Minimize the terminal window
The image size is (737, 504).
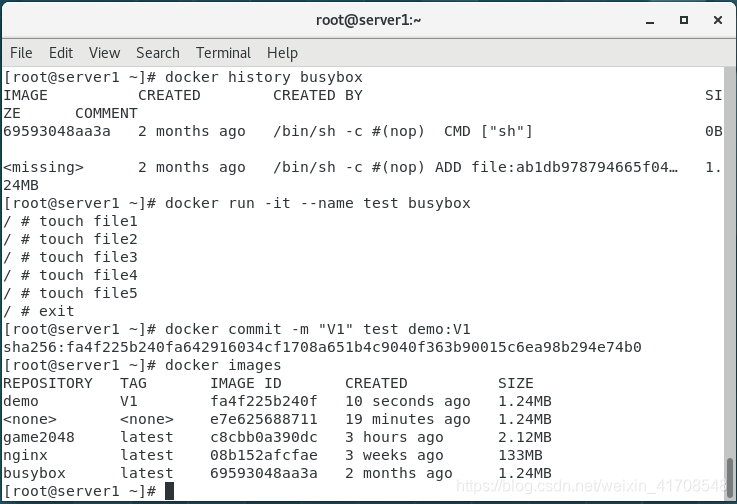tap(650, 20)
